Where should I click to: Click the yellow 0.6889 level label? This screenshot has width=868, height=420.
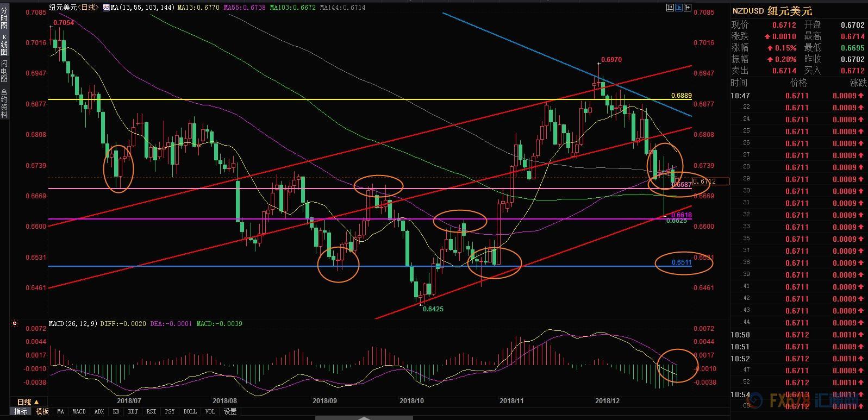click(681, 96)
